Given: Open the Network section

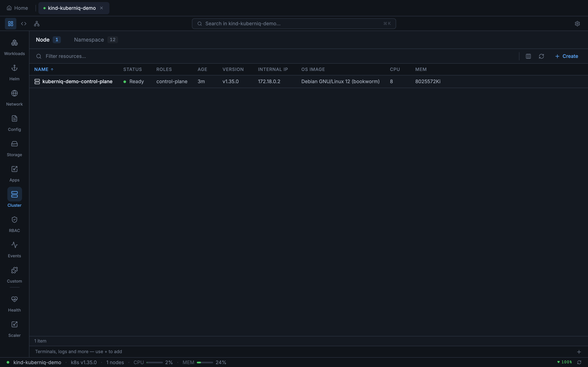Looking at the screenshot, I should coord(14,98).
